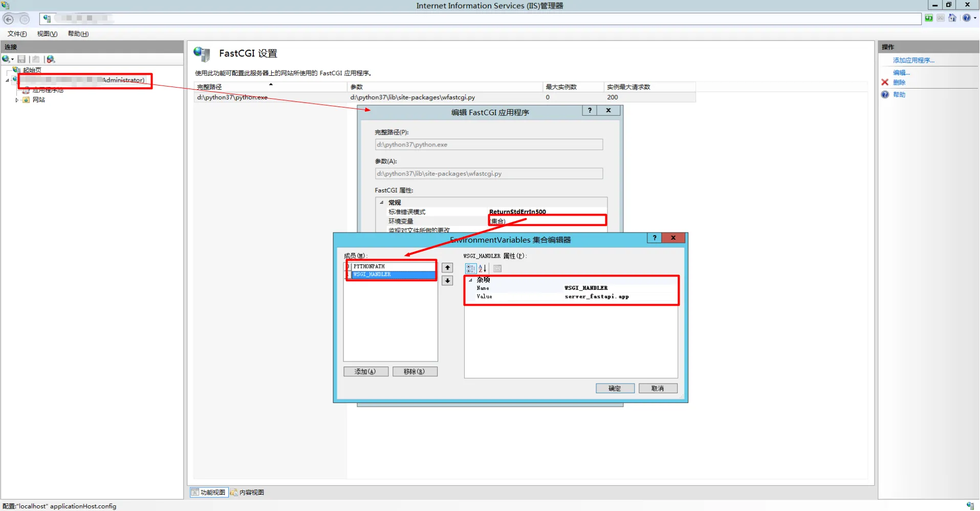The height and width of the screenshot is (511, 980).
Task: Click the up-folder icon in Connections toolbar
Action: 36,59
